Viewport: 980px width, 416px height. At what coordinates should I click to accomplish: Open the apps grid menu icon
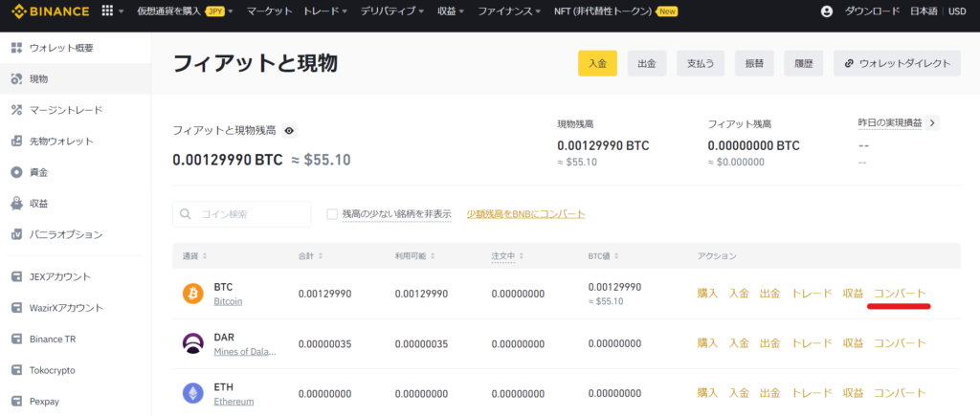pyautogui.click(x=107, y=11)
